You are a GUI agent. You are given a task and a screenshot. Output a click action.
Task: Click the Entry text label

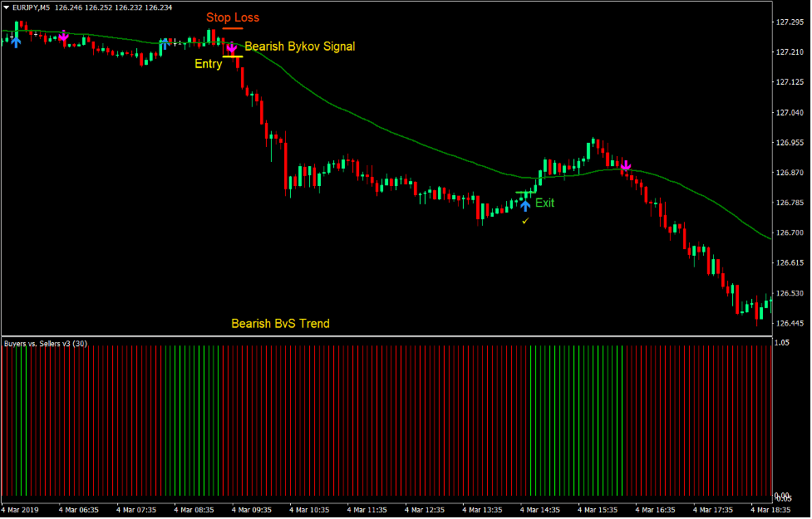pyautogui.click(x=208, y=64)
